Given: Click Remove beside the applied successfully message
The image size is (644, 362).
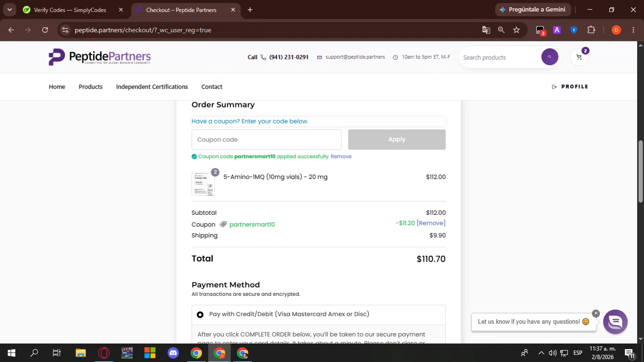Looking at the screenshot, I should [341, 156].
